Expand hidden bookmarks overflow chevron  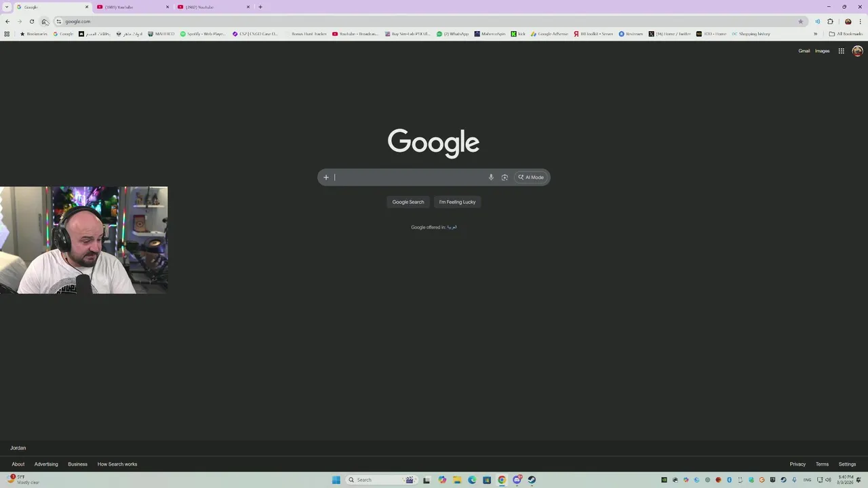815,34
